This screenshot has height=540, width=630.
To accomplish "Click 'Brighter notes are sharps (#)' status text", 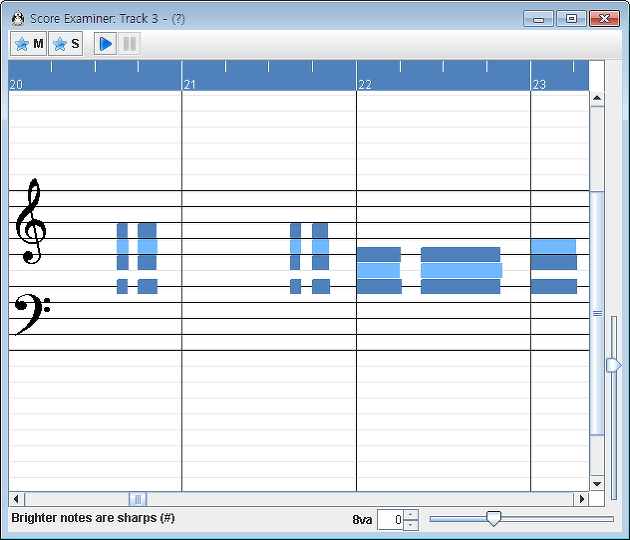I will pos(93,518).
